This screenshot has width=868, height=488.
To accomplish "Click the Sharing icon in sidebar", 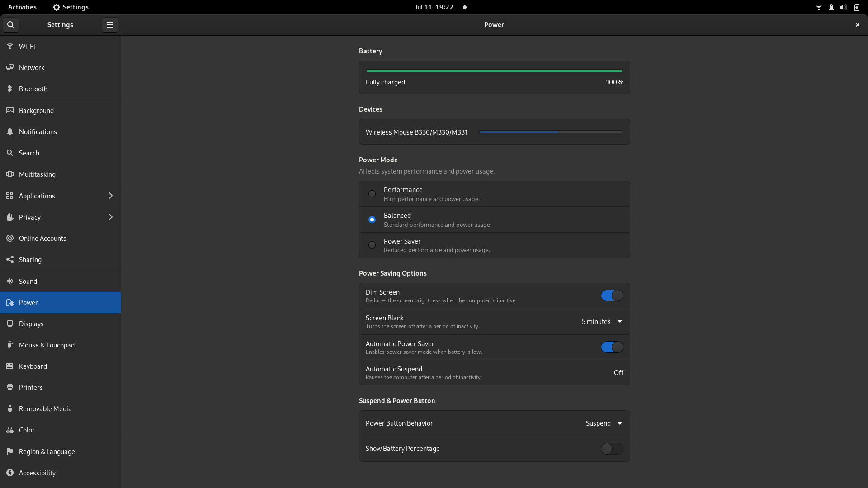I will pyautogui.click(x=10, y=260).
